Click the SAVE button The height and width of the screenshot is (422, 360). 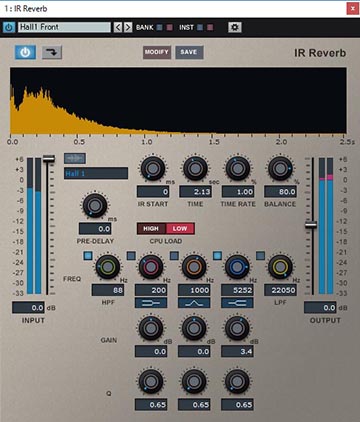click(189, 52)
